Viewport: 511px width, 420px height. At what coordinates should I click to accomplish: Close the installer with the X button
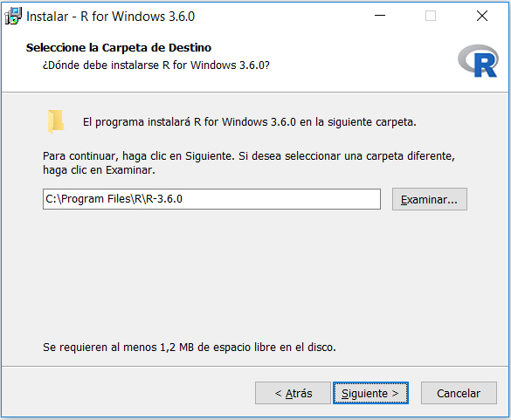(482, 16)
